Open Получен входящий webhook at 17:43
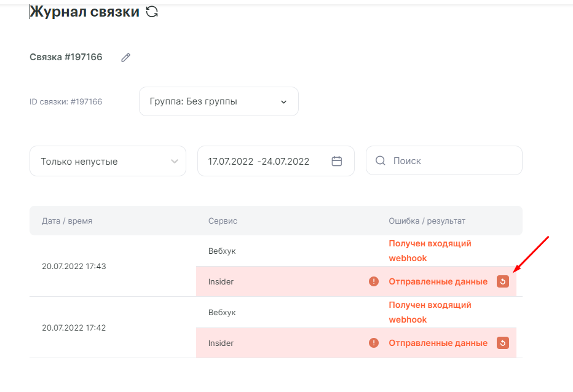573x392 pixels. [430, 251]
